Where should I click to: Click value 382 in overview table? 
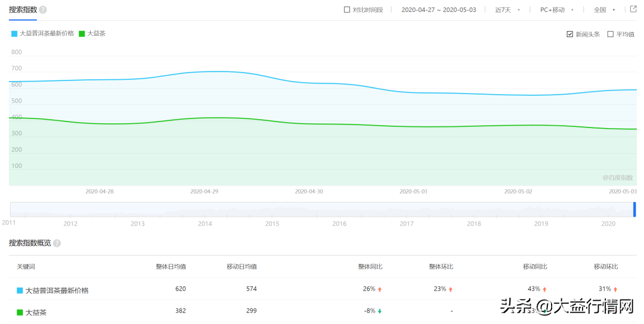click(x=181, y=310)
